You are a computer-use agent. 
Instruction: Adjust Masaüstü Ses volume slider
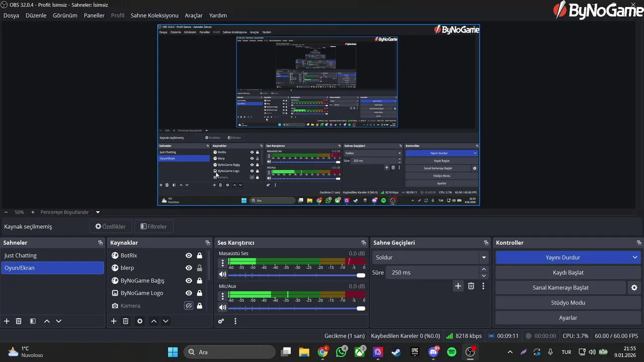pos(296,275)
